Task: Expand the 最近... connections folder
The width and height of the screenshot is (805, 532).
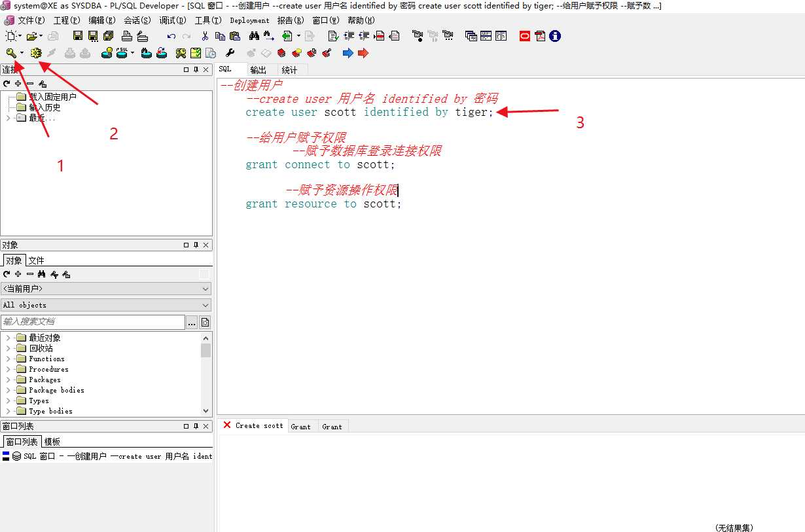Action: point(8,118)
